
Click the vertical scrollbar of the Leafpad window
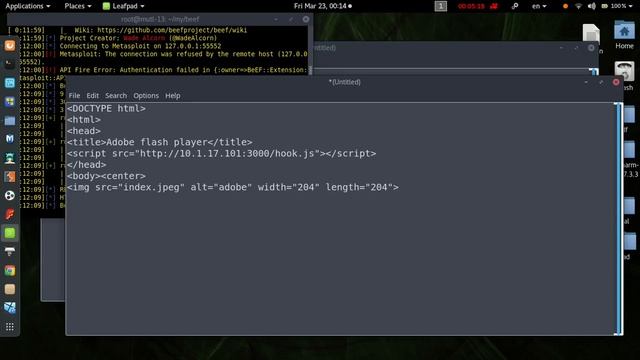coord(619,219)
